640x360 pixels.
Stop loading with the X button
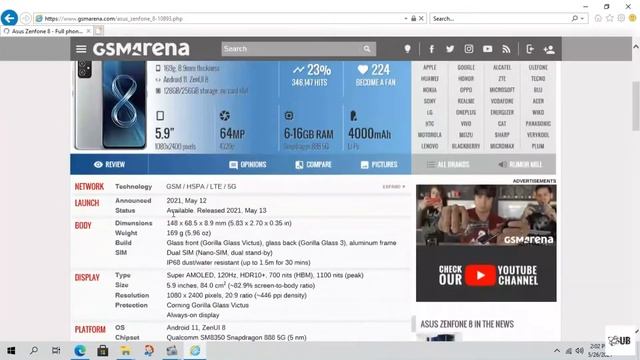pyautogui.click(x=421, y=18)
